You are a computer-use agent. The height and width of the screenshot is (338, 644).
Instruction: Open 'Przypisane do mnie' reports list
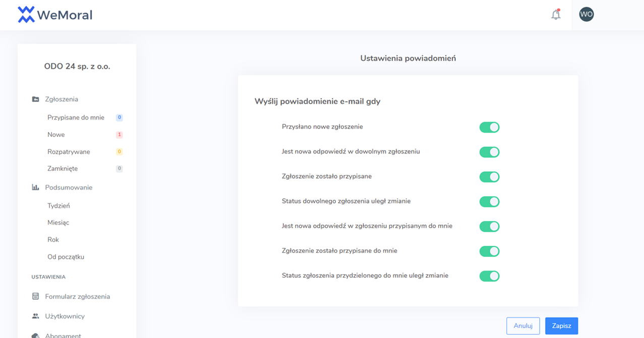click(x=76, y=117)
